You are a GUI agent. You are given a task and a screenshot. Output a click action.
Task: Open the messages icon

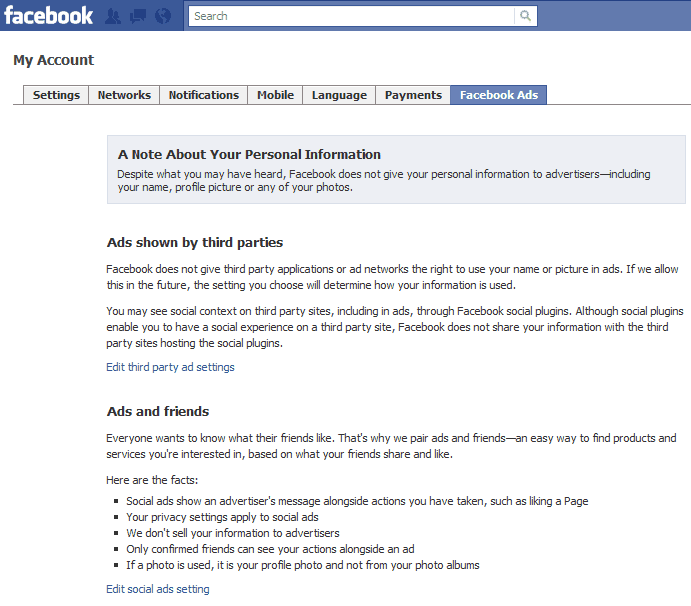point(138,16)
